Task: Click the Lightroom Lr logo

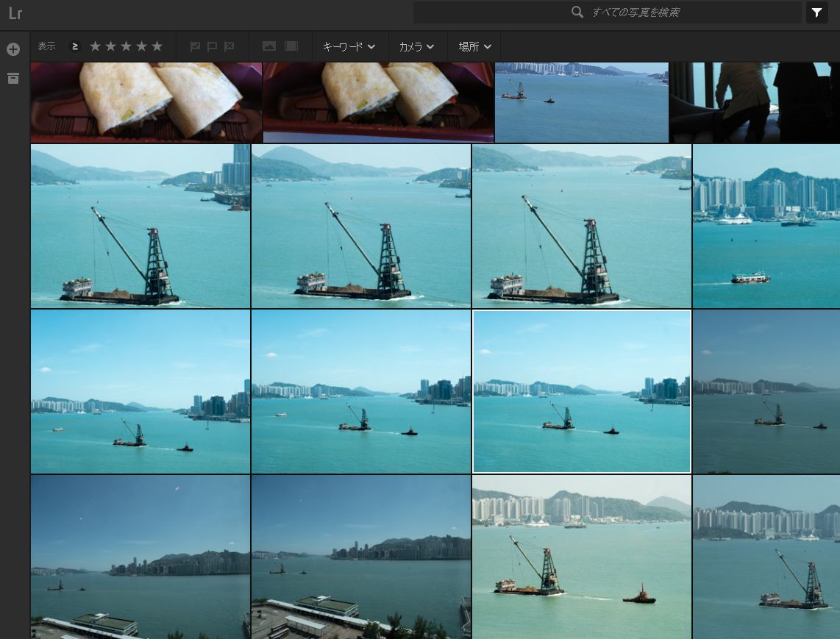Action: [15, 13]
